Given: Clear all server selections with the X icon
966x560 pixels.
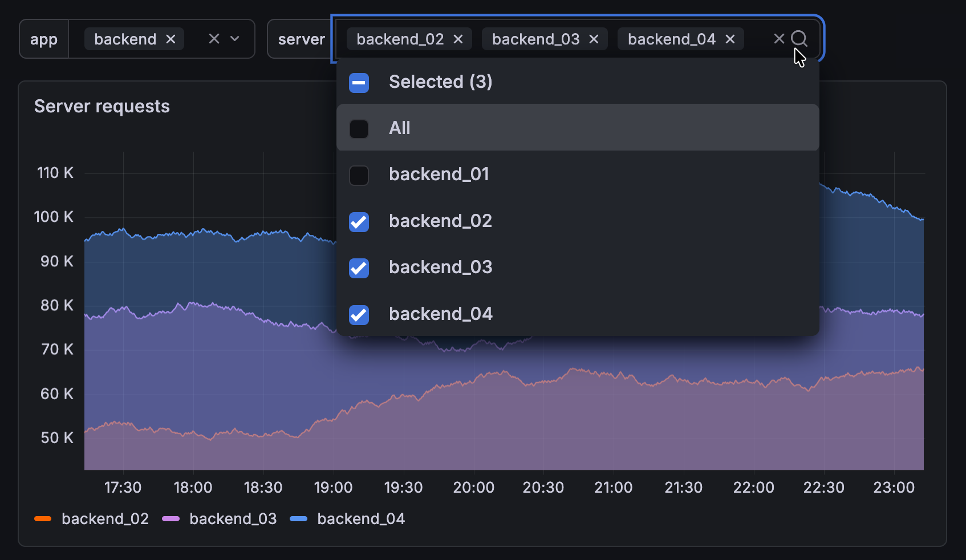Looking at the screenshot, I should 779,39.
